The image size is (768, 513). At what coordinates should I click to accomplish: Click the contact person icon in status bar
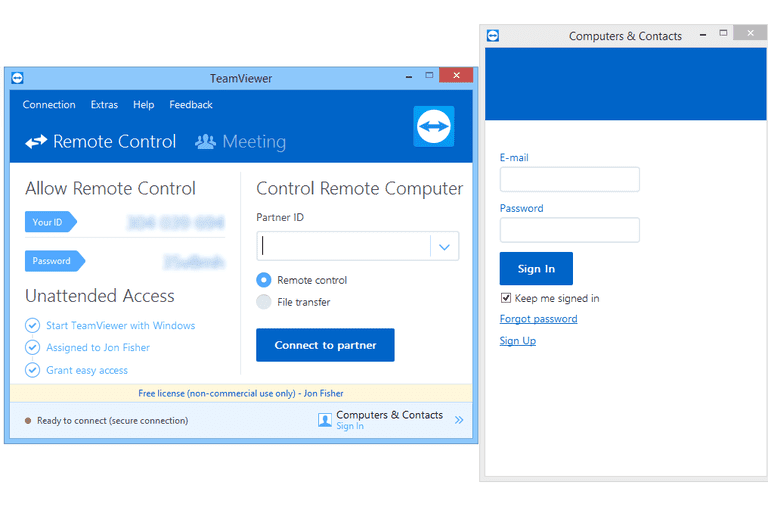click(x=325, y=420)
